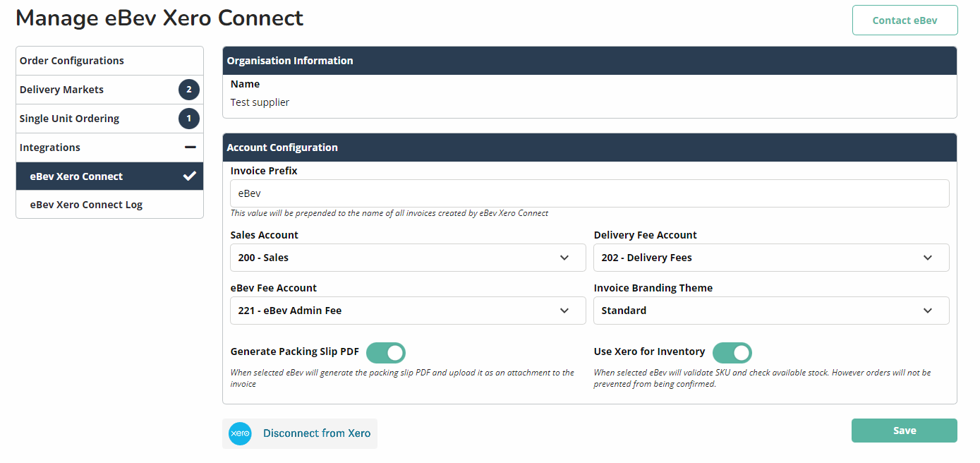Click the Single Unit Ordering badge 1
980x463 pixels.
click(189, 119)
